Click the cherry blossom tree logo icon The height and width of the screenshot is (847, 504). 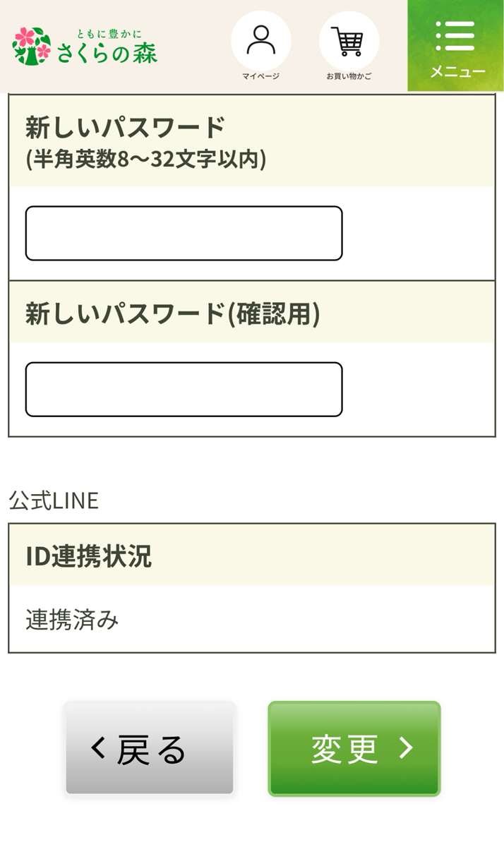coord(32,46)
